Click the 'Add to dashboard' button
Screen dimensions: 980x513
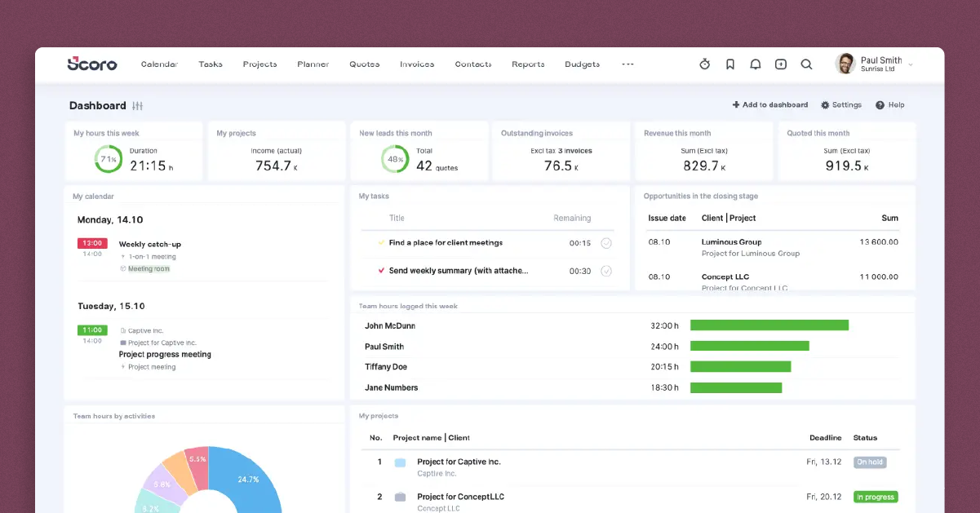pos(769,104)
